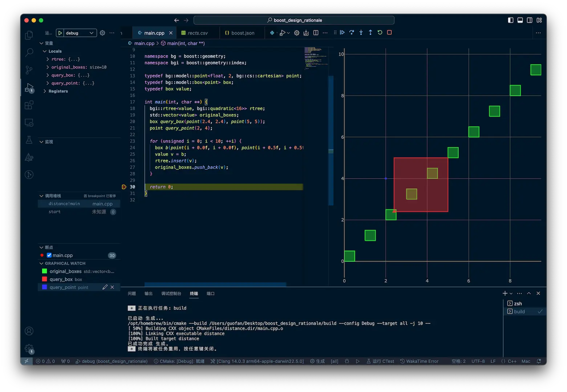Open the Remote Explorer view
The width and height of the screenshot is (567, 392).
[x=29, y=123]
